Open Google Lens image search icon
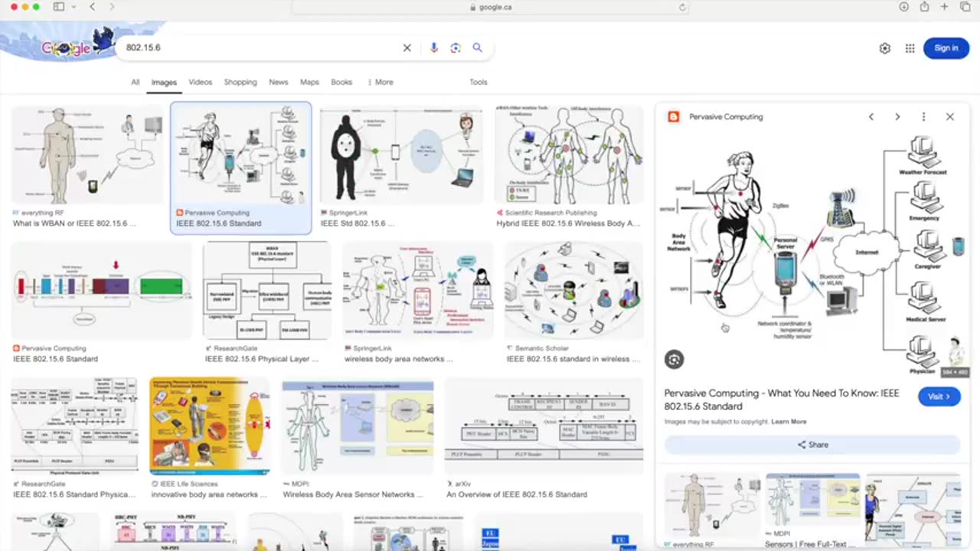Viewport: 980px width, 551px height. (x=456, y=47)
